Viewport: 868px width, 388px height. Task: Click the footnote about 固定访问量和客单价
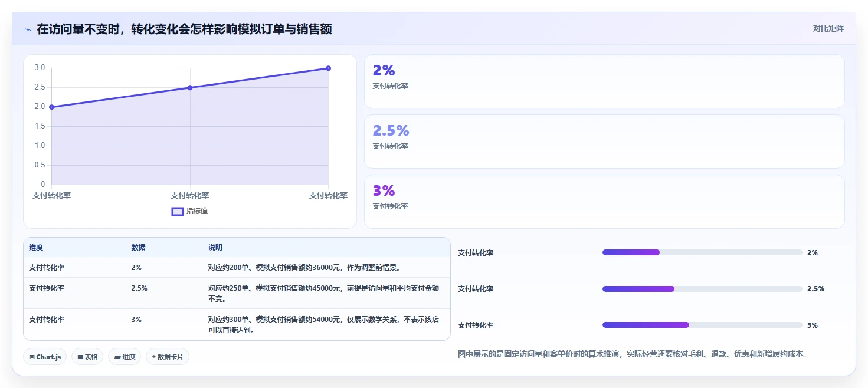point(633,354)
